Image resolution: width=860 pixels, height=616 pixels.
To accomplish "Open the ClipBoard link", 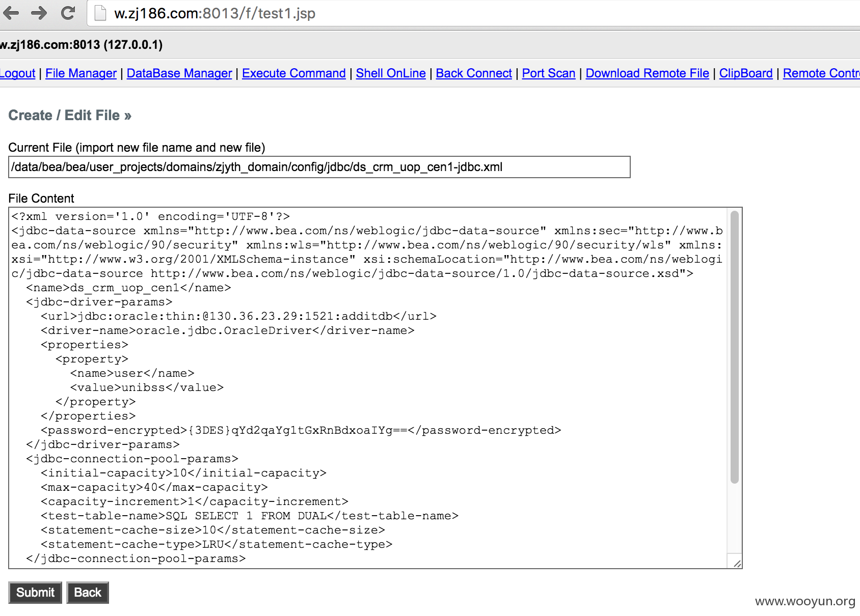I will 746,73.
